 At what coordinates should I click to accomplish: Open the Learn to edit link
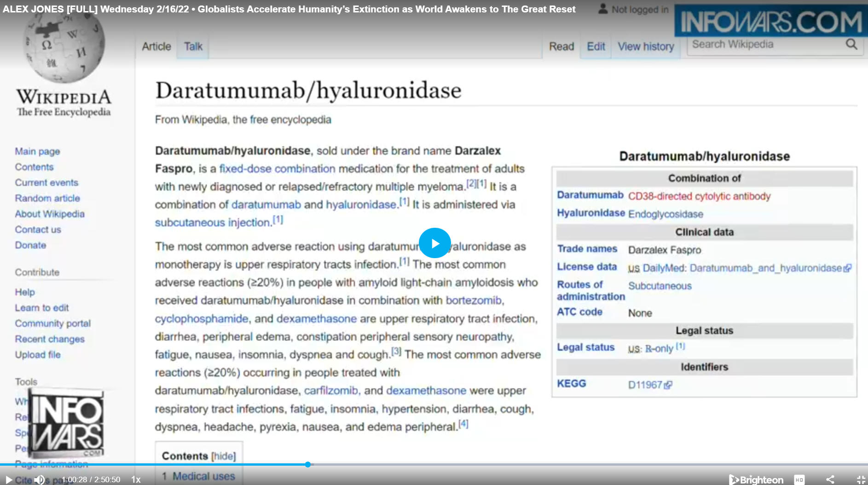pos(42,308)
